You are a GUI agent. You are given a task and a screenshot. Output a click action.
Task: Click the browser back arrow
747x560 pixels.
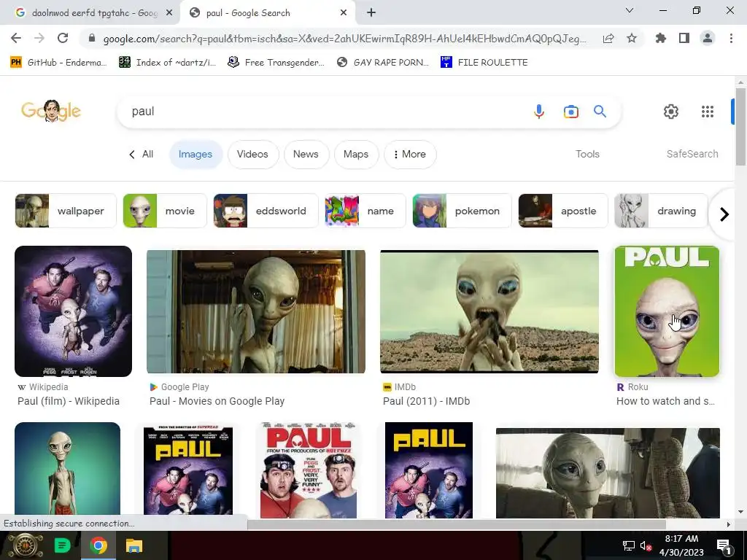click(x=16, y=38)
